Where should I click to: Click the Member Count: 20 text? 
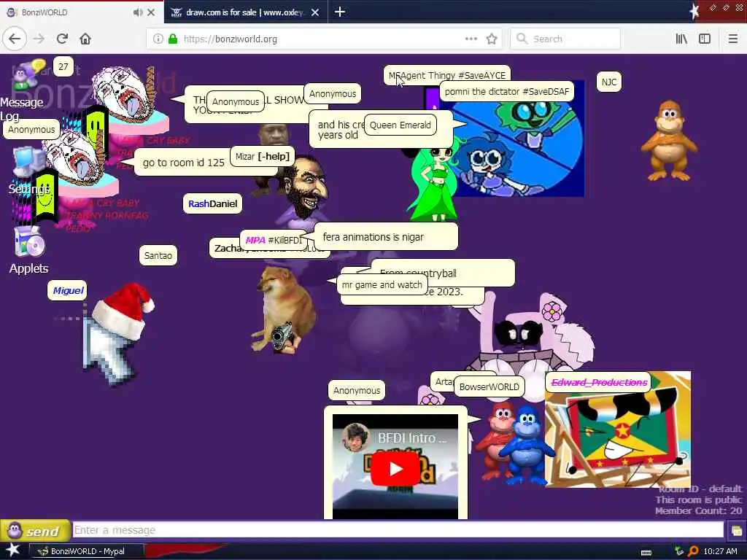tap(698, 510)
